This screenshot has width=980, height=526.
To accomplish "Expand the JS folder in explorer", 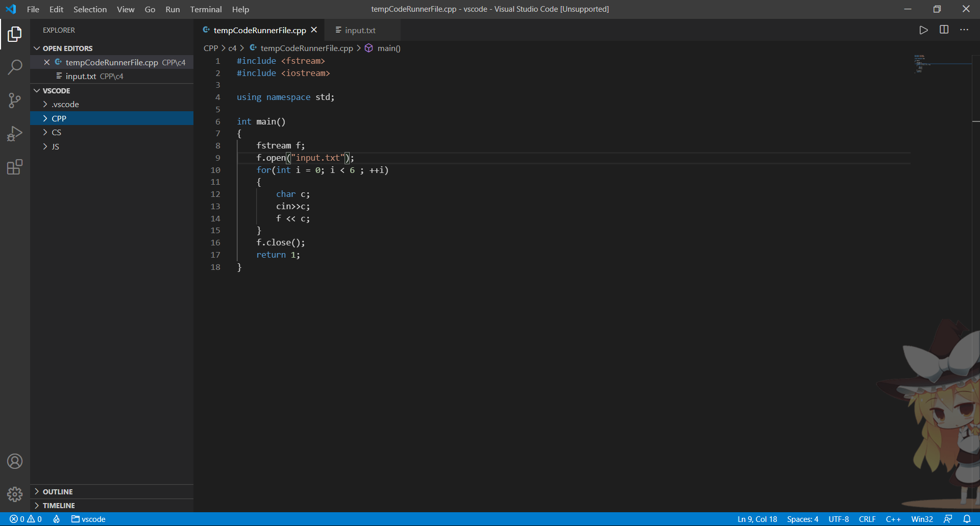I will (x=55, y=146).
